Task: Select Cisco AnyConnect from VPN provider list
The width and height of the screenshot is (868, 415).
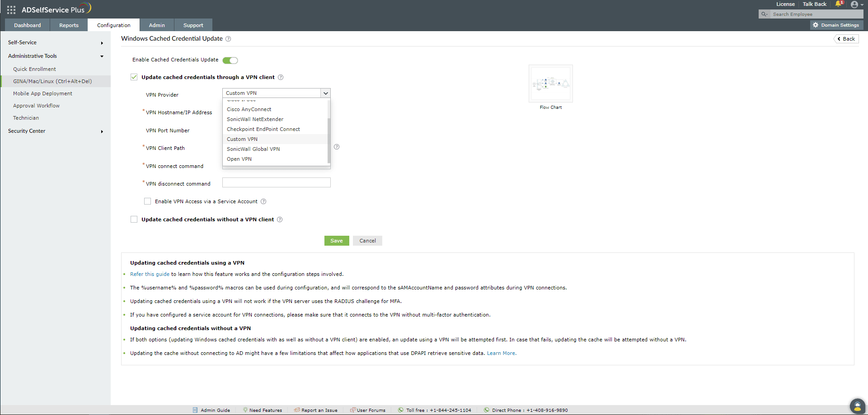Action: [x=275, y=109]
